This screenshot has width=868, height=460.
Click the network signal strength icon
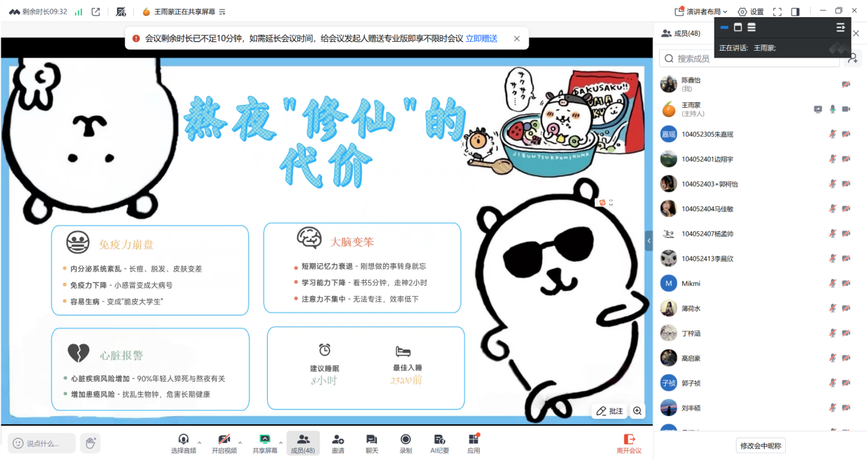click(x=78, y=12)
